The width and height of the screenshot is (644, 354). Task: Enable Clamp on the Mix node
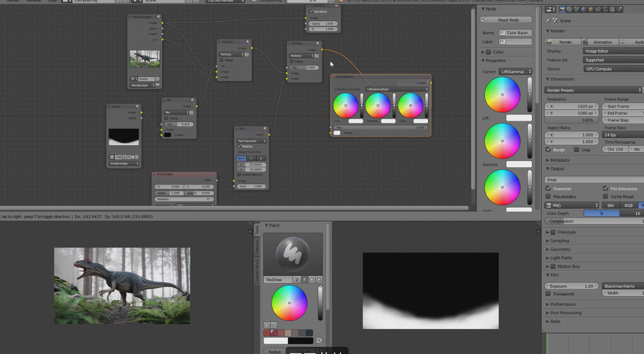coord(166,118)
